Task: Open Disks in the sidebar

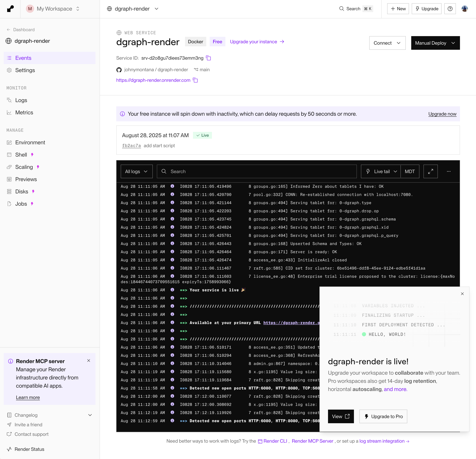Action: click(x=50, y=192)
